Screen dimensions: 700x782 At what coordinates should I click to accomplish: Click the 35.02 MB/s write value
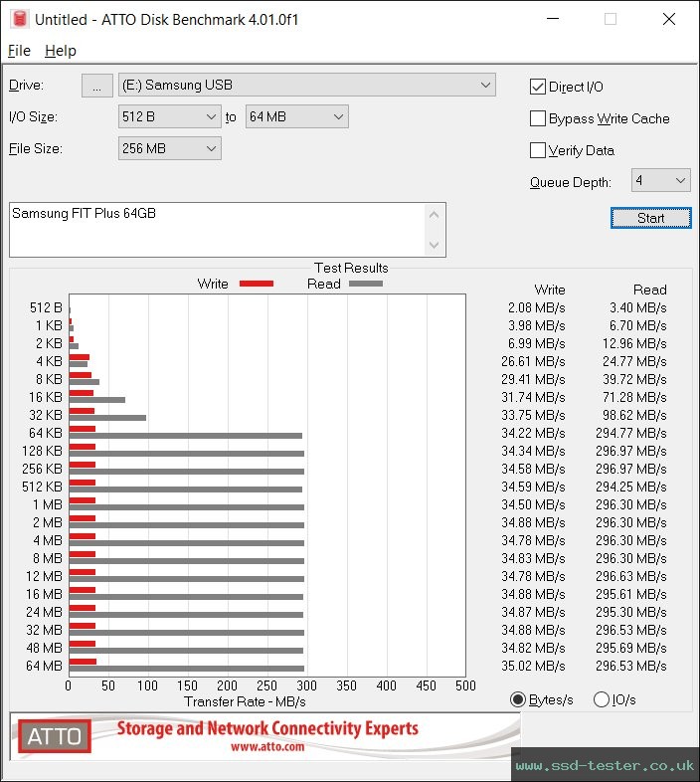(x=533, y=666)
